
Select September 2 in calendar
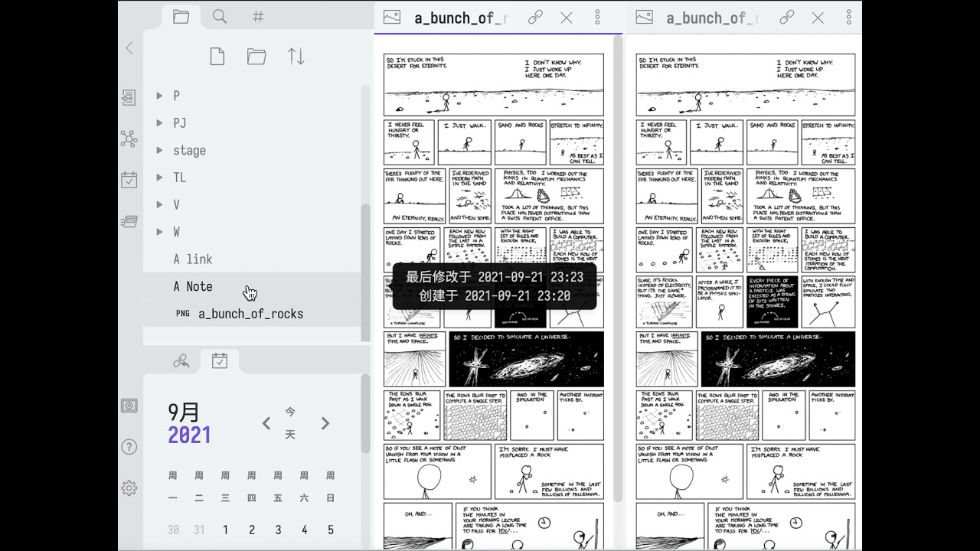252,530
